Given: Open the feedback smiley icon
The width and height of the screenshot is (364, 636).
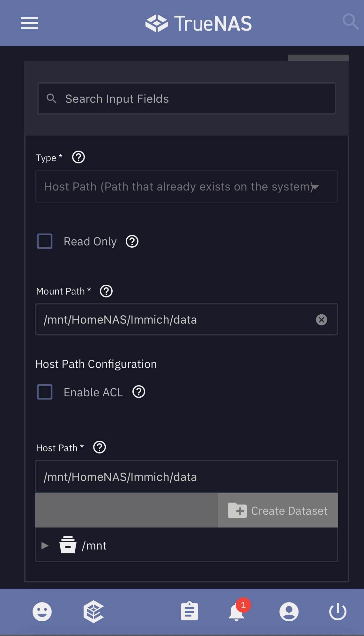Looking at the screenshot, I should (42, 611).
